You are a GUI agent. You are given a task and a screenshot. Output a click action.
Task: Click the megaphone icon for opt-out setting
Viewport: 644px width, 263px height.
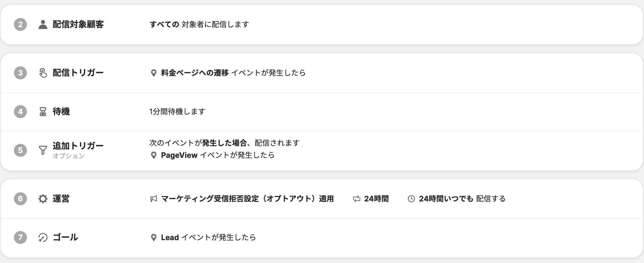coord(154,199)
